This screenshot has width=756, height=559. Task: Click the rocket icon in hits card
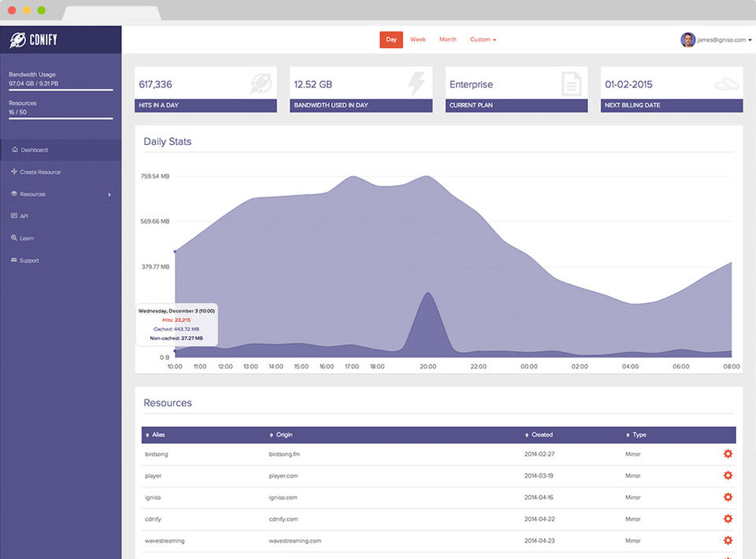(261, 83)
